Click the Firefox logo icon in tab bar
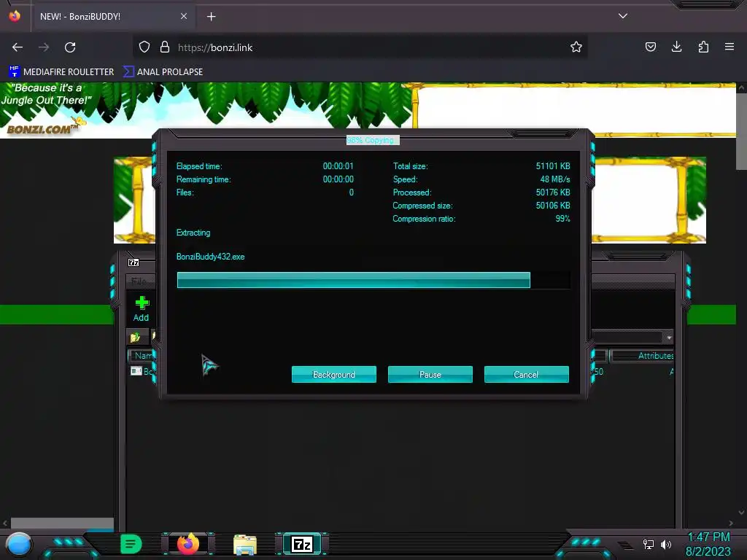The image size is (747, 560). [x=15, y=16]
